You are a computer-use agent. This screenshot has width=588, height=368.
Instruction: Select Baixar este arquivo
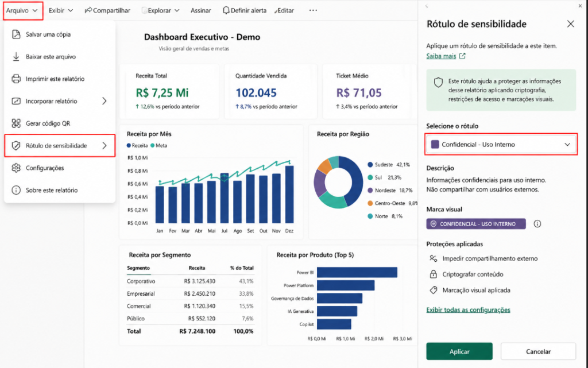pos(60,57)
